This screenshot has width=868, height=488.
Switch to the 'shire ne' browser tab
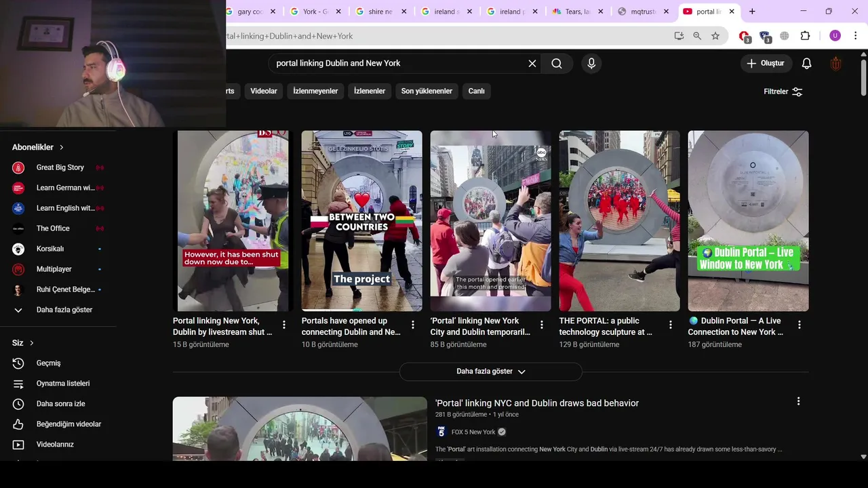coord(380,12)
